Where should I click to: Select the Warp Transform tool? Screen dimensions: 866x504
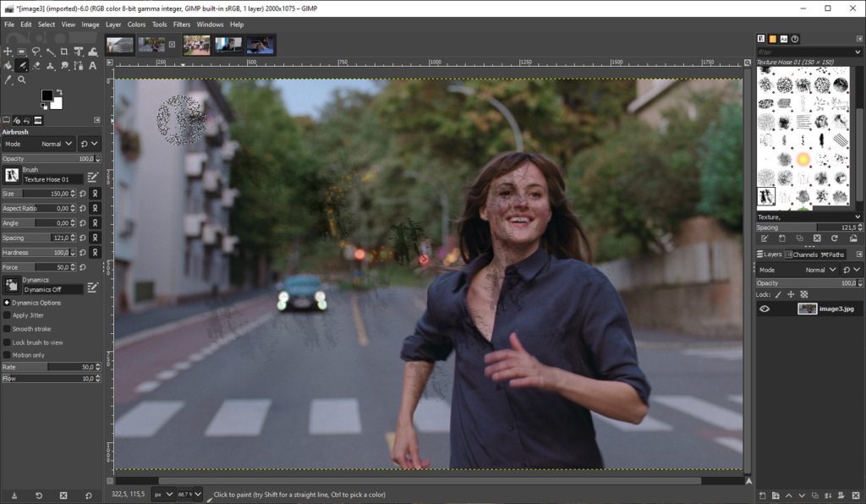(x=93, y=52)
